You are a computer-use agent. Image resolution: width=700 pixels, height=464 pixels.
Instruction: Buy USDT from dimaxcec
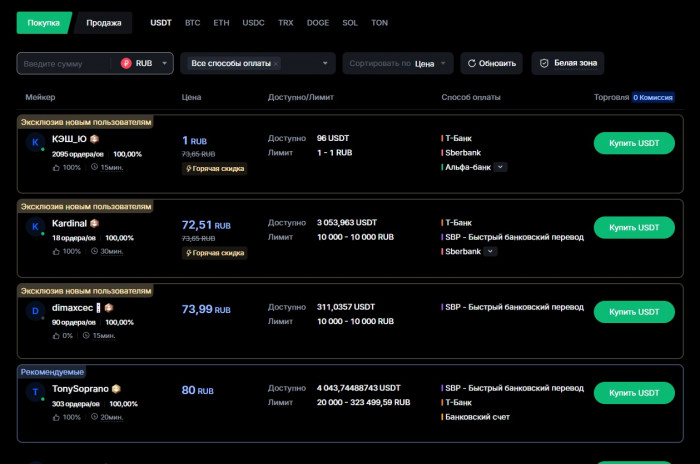pyautogui.click(x=634, y=312)
